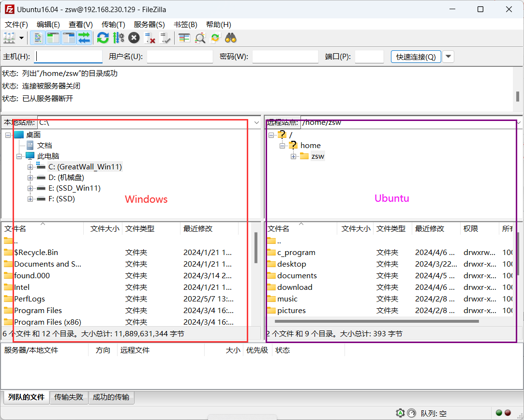Search files with the binoculars icon

[231, 38]
